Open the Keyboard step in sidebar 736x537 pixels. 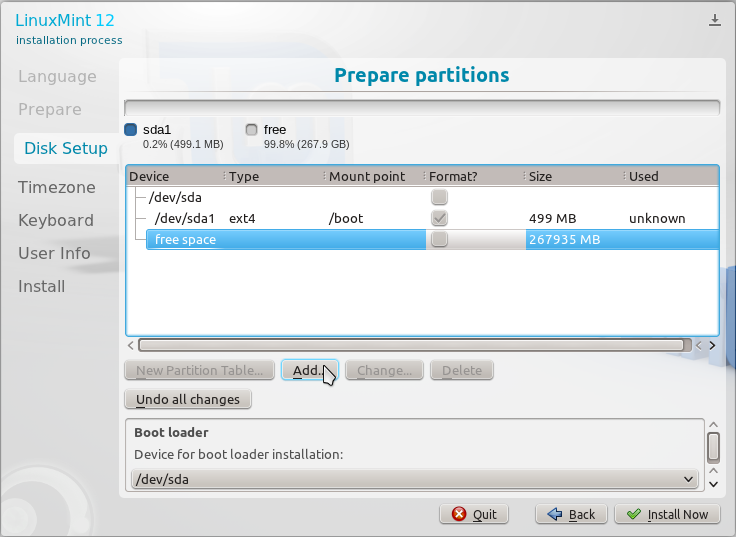pyautogui.click(x=56, y=220)
